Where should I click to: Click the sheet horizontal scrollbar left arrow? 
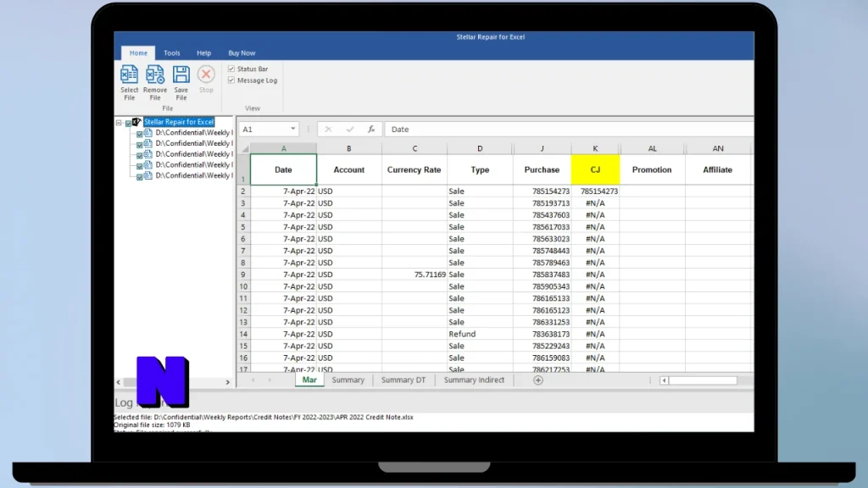[664, 380]
